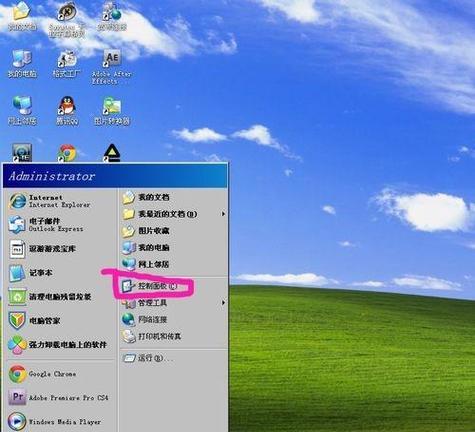Launch the 腾讯QQ penguin desktop shortcut
Image resolution: width=475 pixels, height=432 pixels.
coord(67,110)
